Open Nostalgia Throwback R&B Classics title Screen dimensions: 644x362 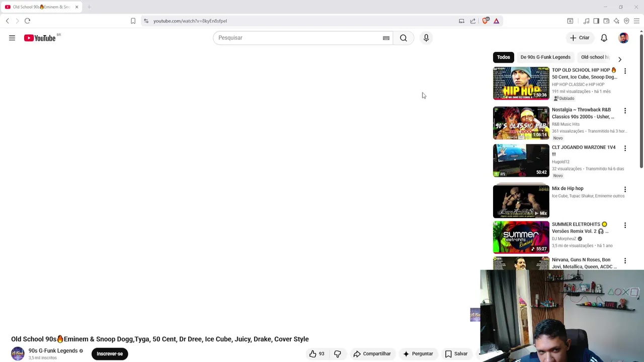(x=583, y=113)
